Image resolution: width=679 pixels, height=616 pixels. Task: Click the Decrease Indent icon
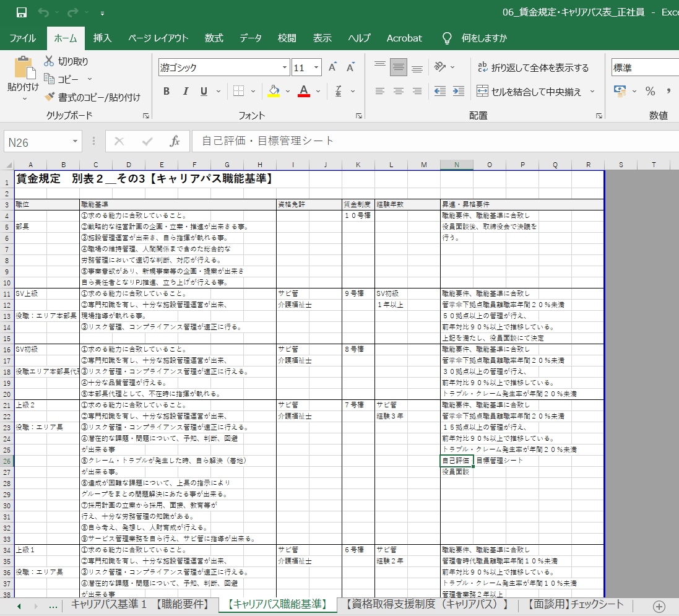click(440, 91)
